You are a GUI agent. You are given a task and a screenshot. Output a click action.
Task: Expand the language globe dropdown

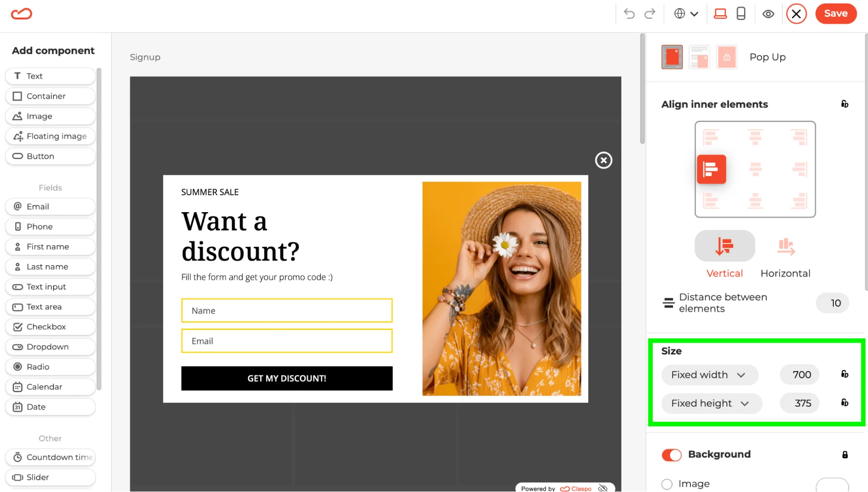tap(686, 13)
